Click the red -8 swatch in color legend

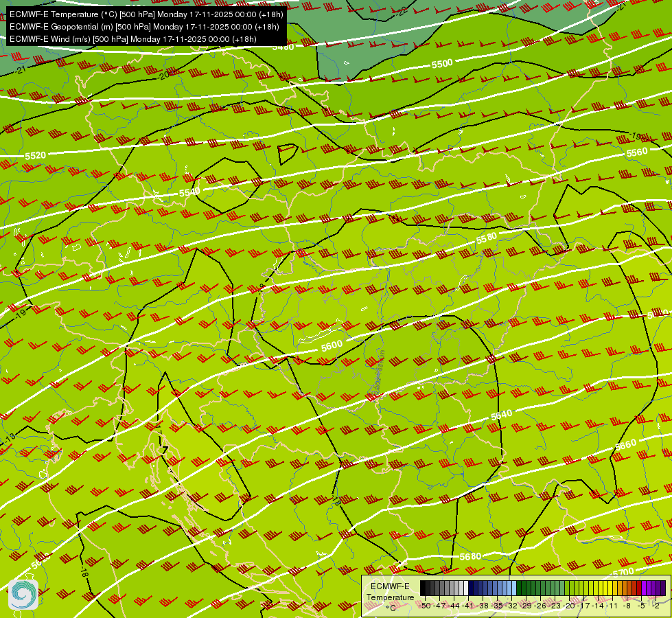click(629, 588)
